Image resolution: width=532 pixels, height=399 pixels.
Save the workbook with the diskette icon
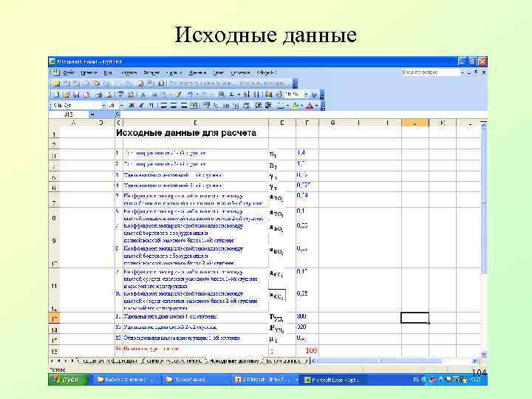(76, 95)
